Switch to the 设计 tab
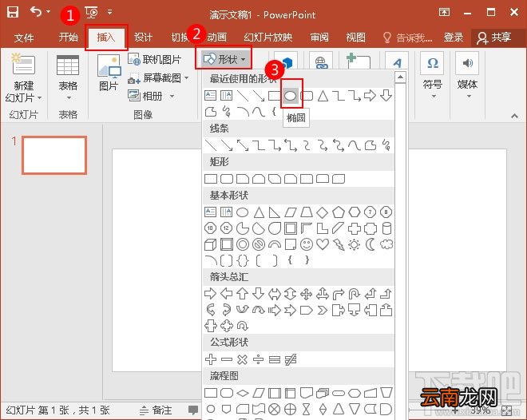 pyautogui.click(x=143, y=37)
